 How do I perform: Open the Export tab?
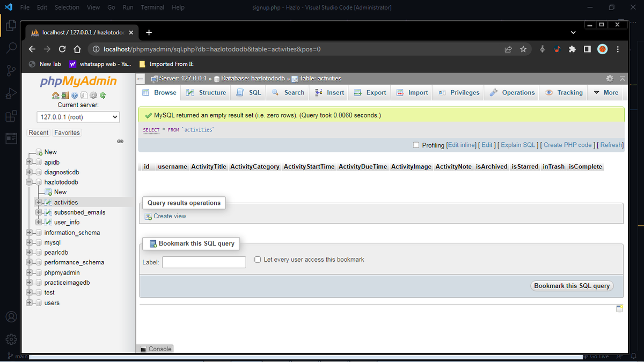pyautogui.click(x=370, y=92)
